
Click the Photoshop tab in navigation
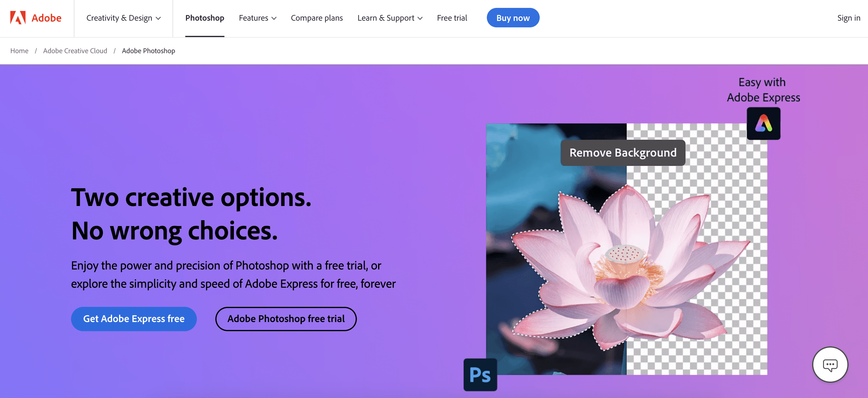(x=205, y=18)
